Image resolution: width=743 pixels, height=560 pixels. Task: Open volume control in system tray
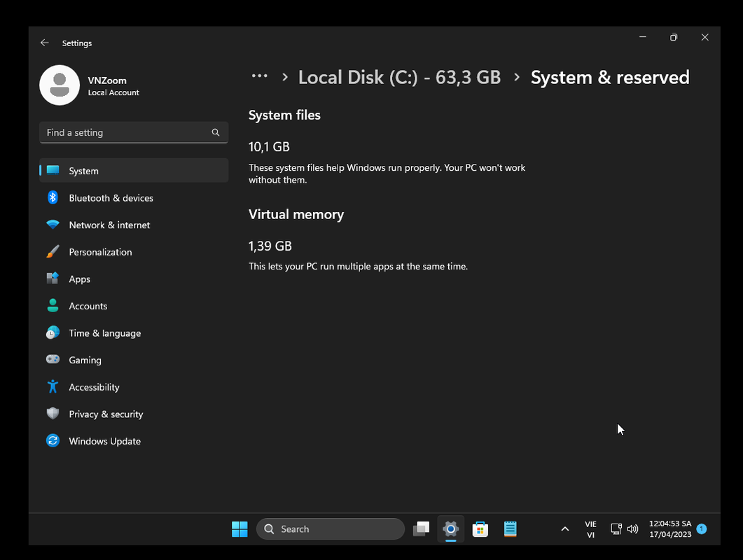[632, 528]
